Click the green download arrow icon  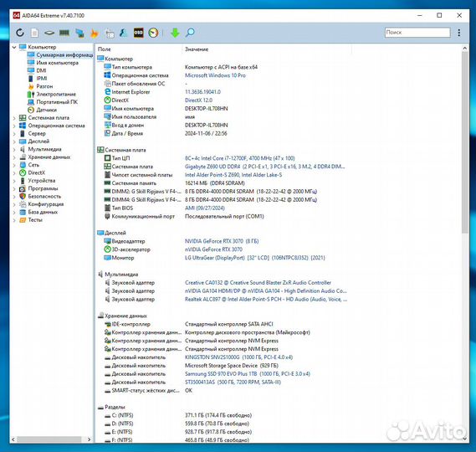(x=175, y=33)
